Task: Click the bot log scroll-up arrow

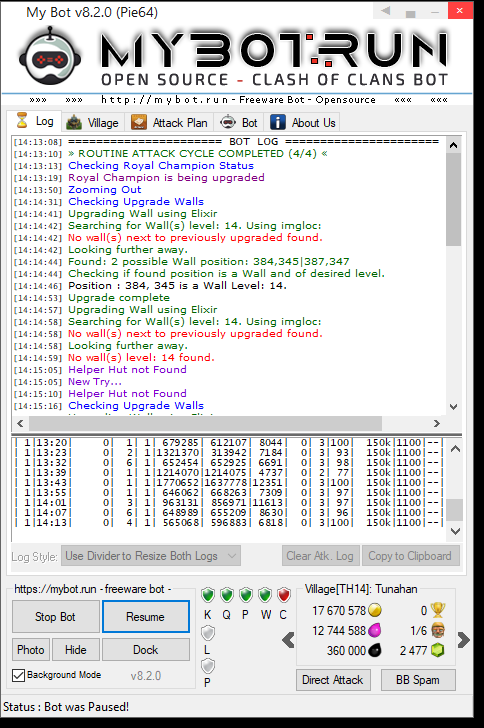Action: pyautogui.click(x=454, y=145)
